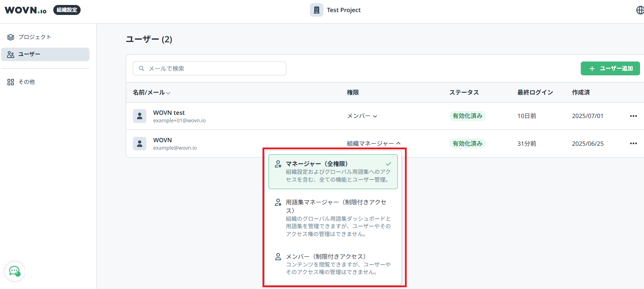644x289 pixels.
Task: Click the ユーザー (2) page heading
Action: click(149, 39)
